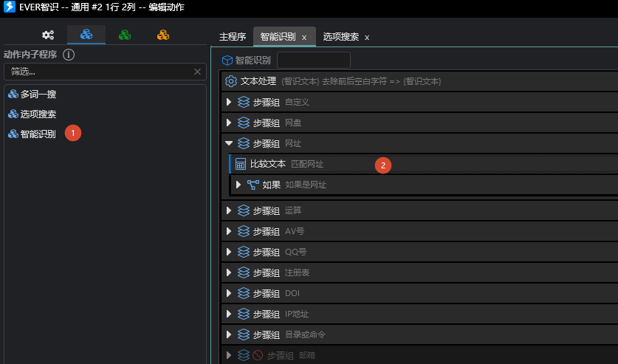Click the calculator icon of 比较文本 step

coord(241,164)
